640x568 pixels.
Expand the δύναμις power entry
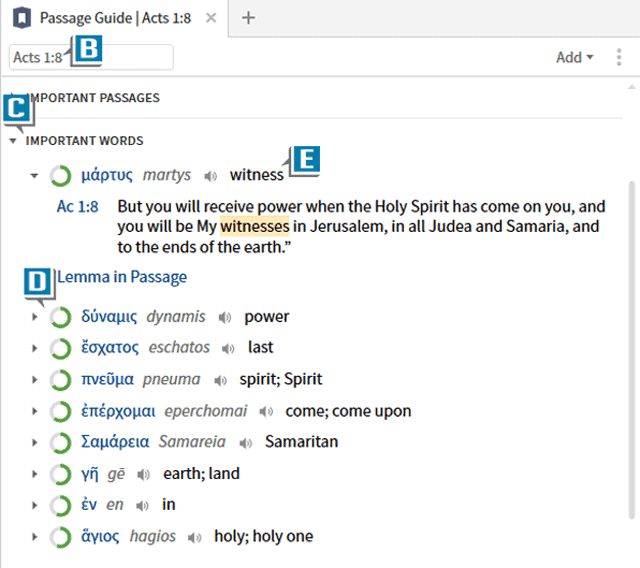point(34,317)
